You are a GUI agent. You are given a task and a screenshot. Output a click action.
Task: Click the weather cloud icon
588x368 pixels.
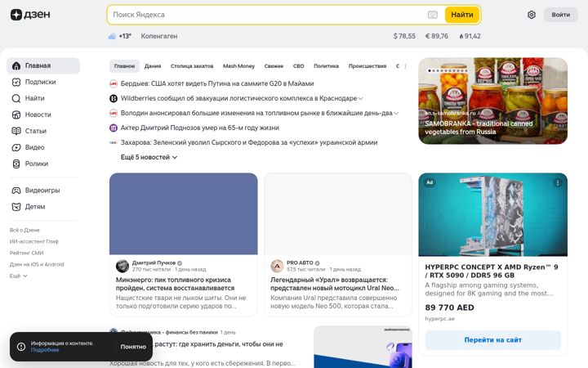point(112,36)
